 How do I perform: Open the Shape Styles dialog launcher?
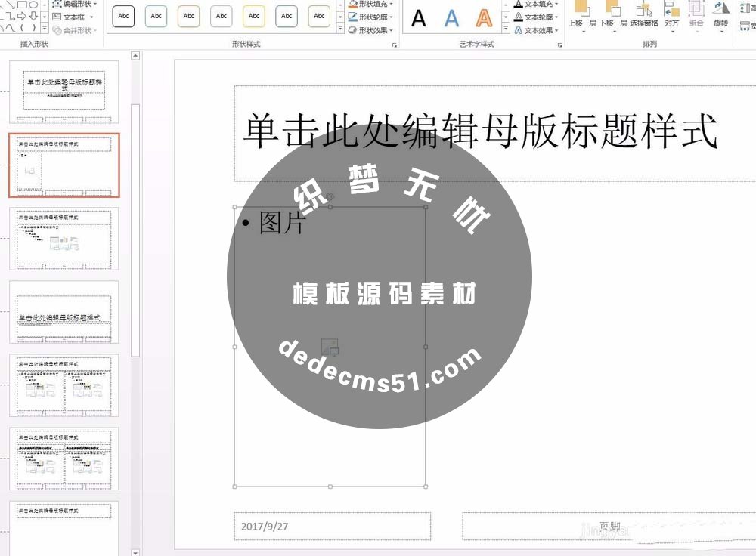click(395, 46)
